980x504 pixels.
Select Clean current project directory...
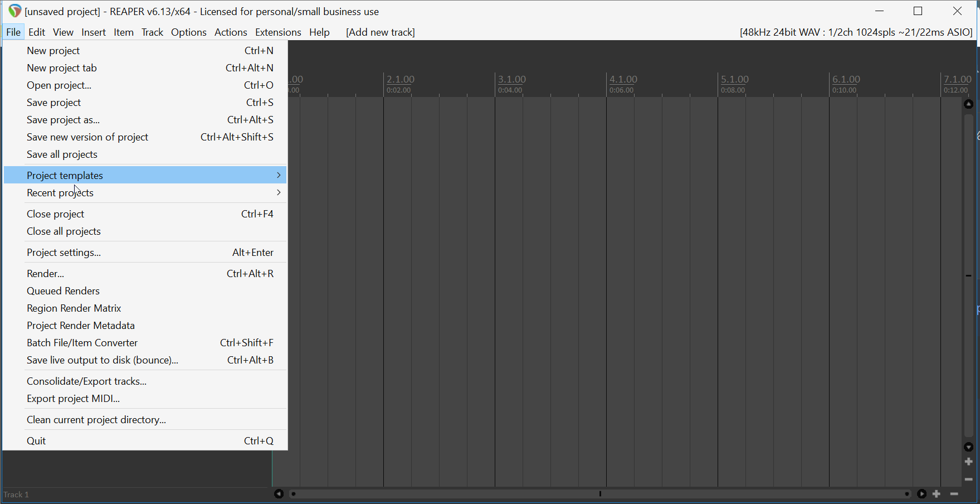pos(145,419)
